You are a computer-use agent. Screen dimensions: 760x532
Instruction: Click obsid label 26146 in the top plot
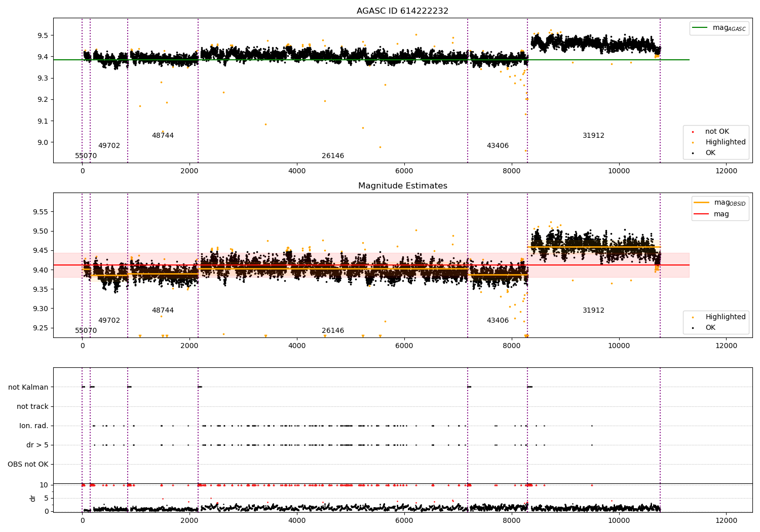click(x=333, y=156)
